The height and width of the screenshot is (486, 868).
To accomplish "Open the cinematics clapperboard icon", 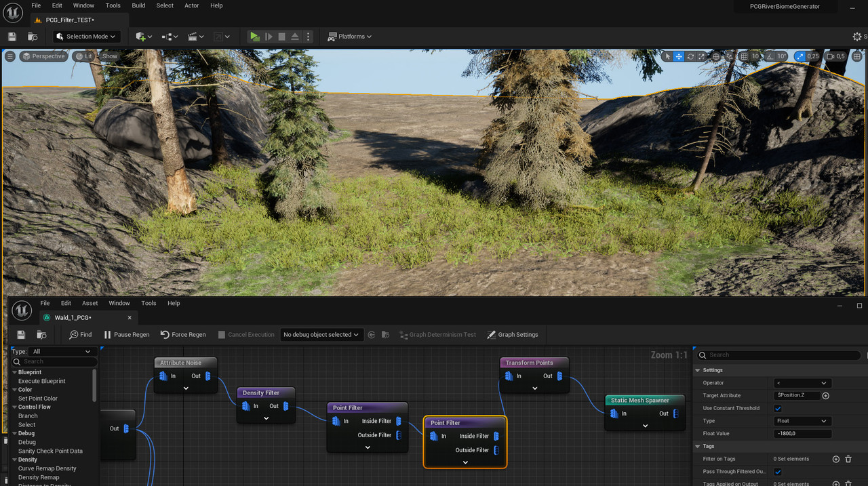I will (195, 37).
